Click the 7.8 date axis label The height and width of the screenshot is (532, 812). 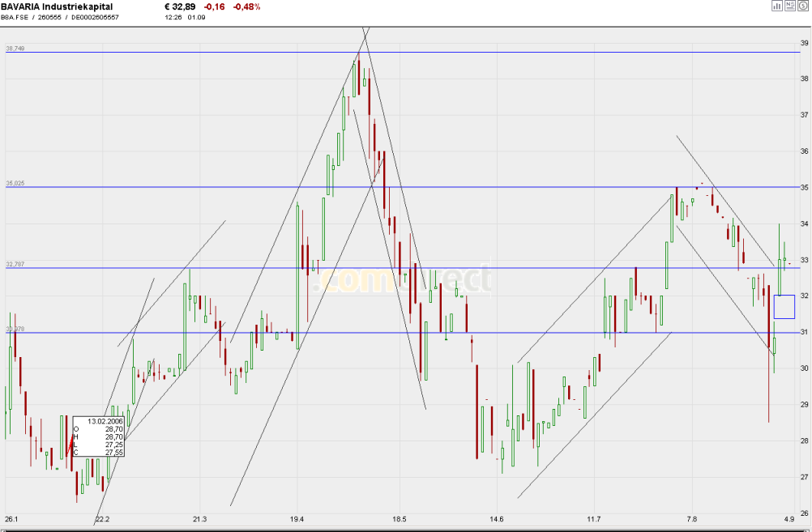coord(691,519)
